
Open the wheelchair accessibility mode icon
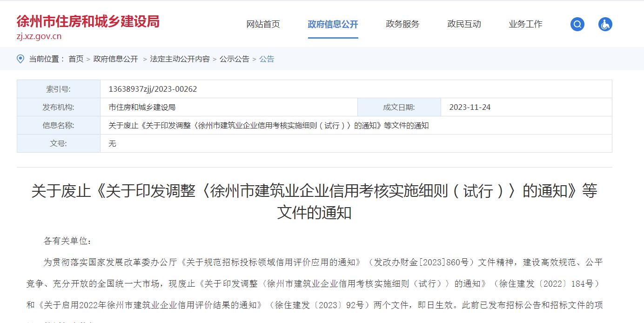point(605,24)
